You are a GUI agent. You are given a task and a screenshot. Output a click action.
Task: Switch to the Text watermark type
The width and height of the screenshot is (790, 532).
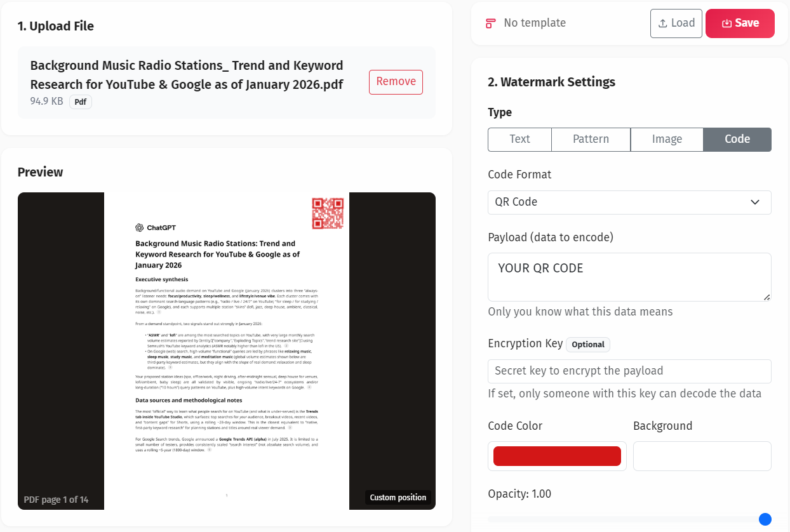click(x=519, y=139)
